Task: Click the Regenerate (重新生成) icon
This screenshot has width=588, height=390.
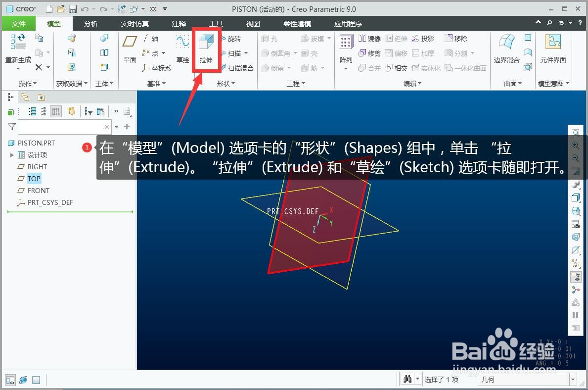Action: tap(18, 41)
